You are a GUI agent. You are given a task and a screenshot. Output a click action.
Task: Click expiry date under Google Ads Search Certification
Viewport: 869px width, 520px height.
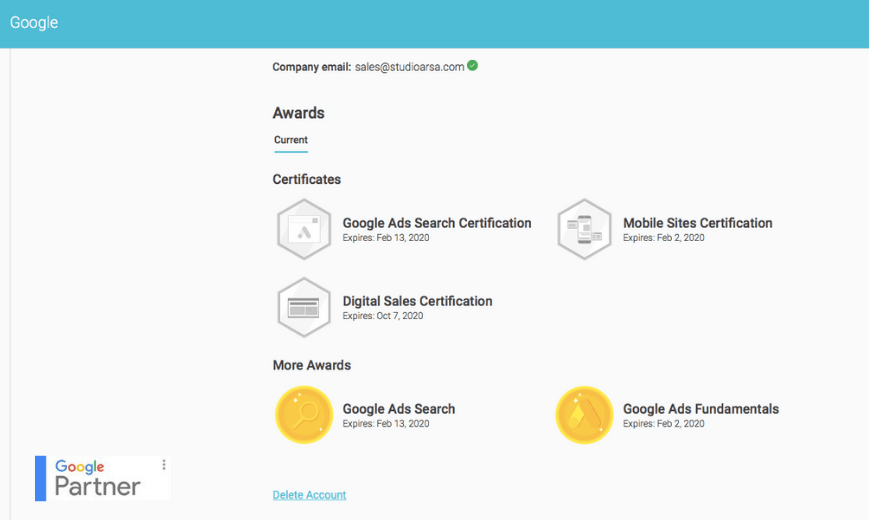click(x=386, y=238)
